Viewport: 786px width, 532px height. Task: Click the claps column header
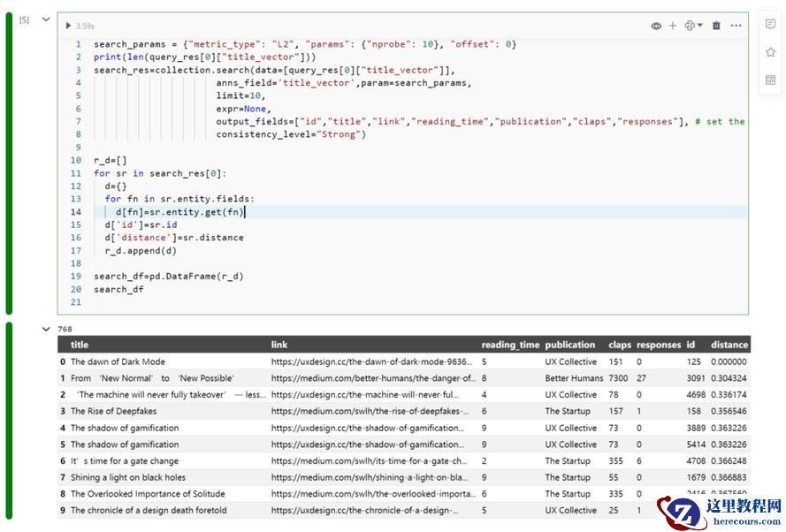point(620,345)
